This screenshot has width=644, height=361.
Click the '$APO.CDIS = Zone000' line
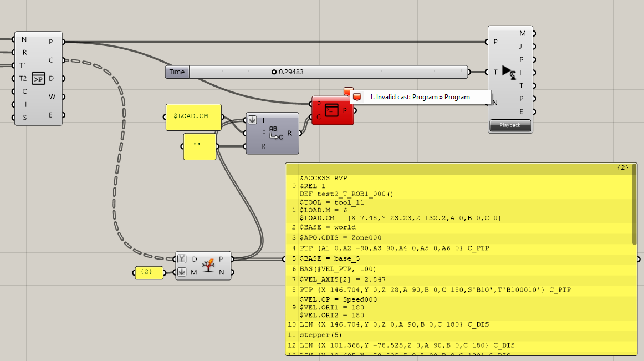[x=340, y=238]
